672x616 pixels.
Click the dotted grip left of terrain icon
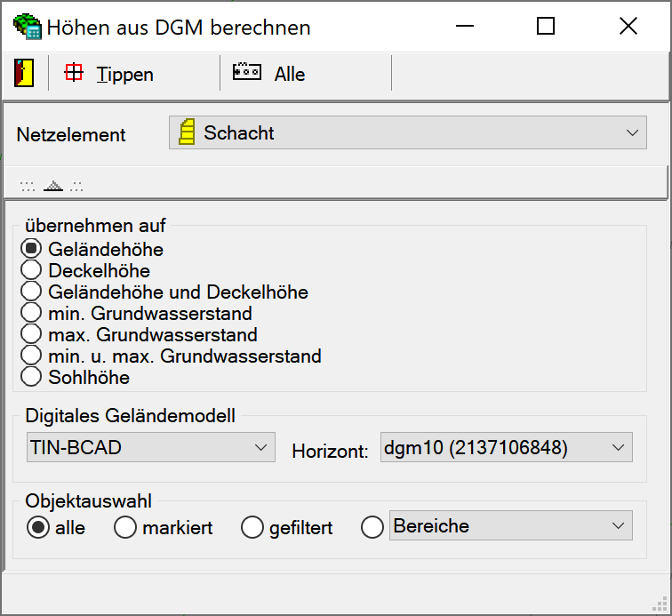tap(28, 186)
